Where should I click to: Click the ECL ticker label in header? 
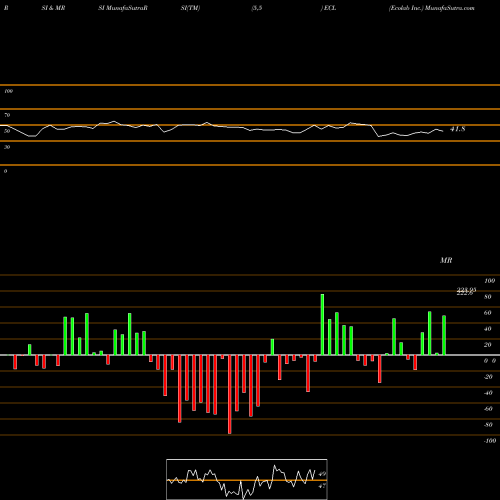(x=329, y=8)
